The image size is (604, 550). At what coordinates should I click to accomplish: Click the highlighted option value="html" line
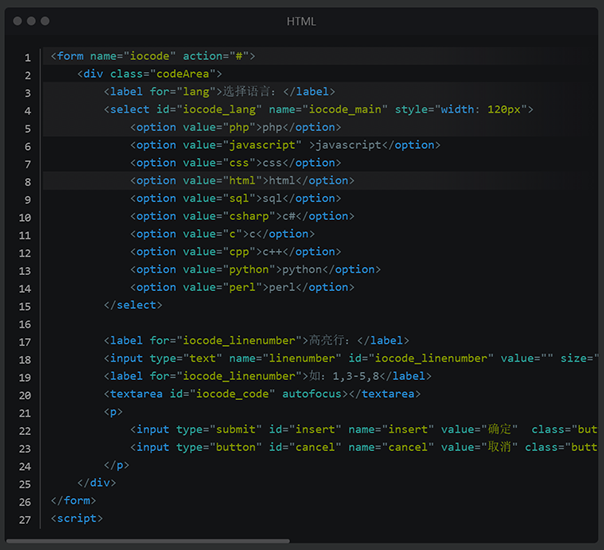coord(242,181)
